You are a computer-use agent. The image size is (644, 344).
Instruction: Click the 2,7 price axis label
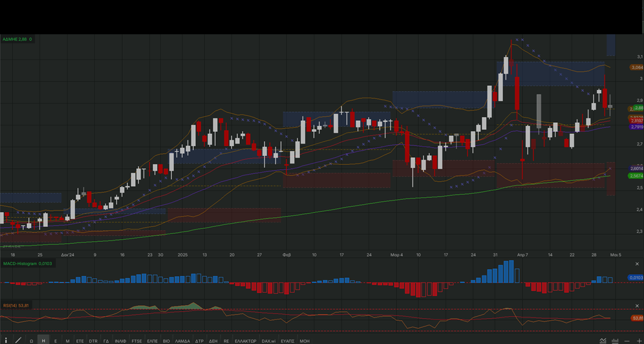point(640,144)
